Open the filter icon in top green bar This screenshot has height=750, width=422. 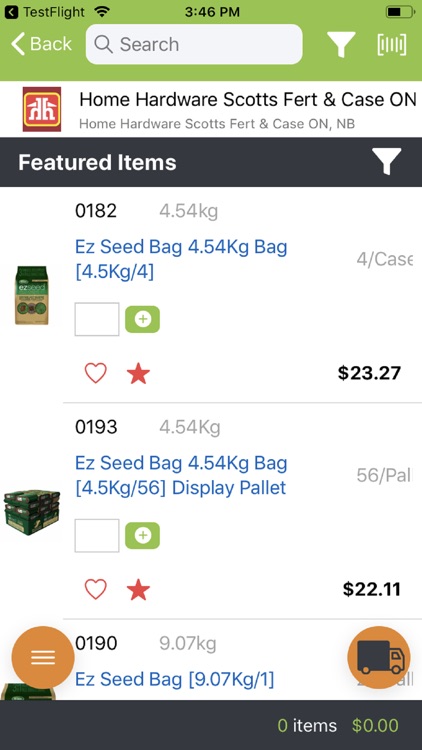coord(341,44)
